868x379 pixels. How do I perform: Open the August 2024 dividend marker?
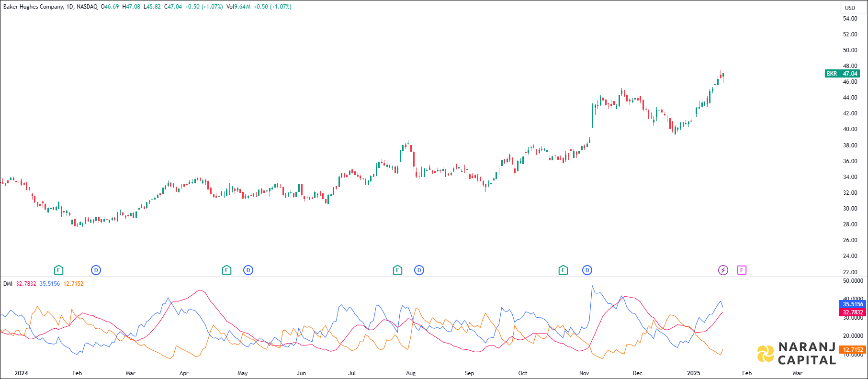pos(419,270)
